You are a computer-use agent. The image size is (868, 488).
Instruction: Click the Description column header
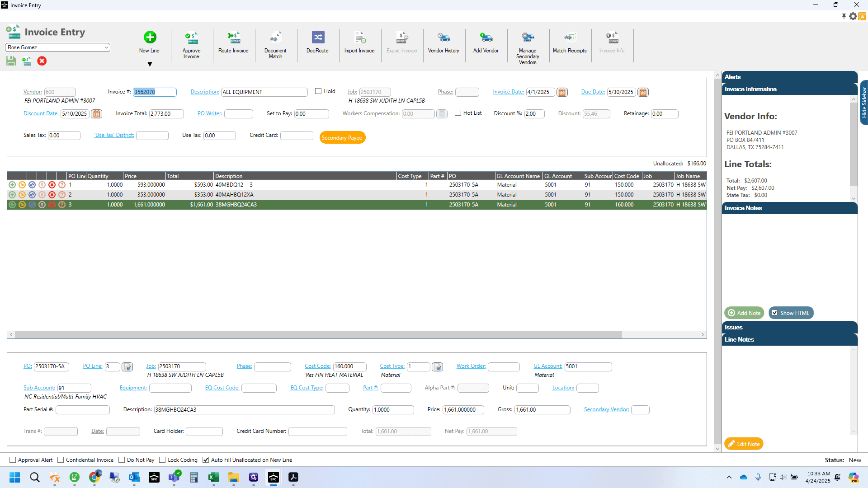(x=305, y=176)
